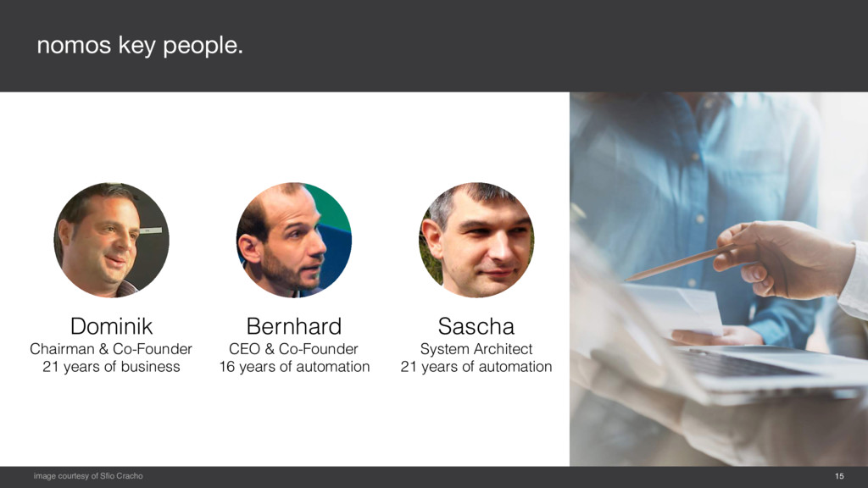Click the image courtesy credit footer text

click(88, 476)
